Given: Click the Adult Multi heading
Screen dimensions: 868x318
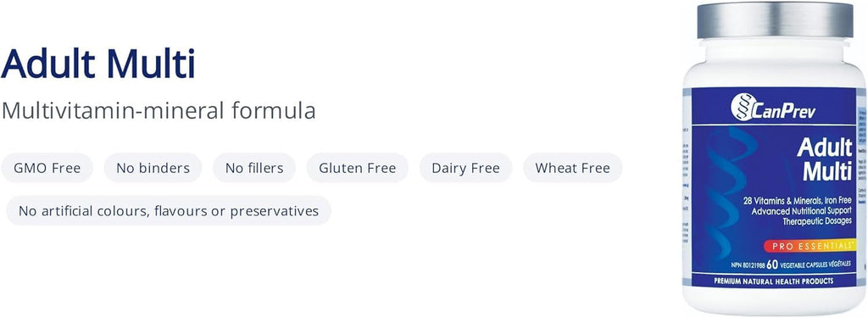Looking at the screenshot, I should (x=98, y=64).
